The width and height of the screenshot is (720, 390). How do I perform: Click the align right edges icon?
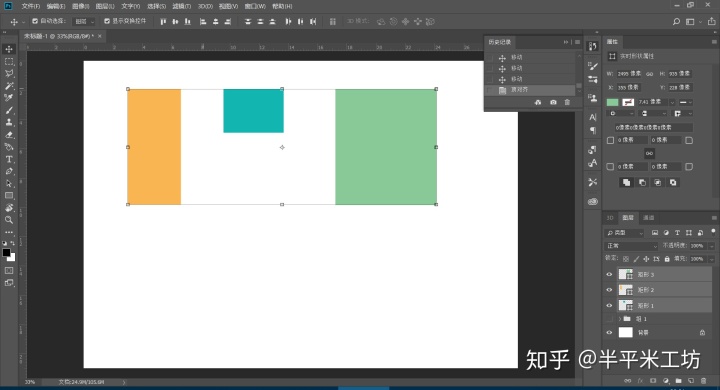click(x=228, y=22)
